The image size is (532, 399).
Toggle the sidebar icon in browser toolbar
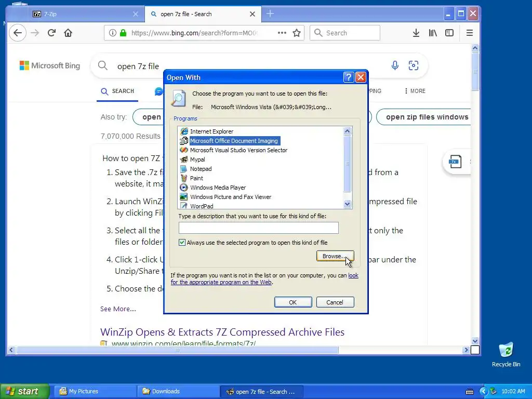coord(449,33)
